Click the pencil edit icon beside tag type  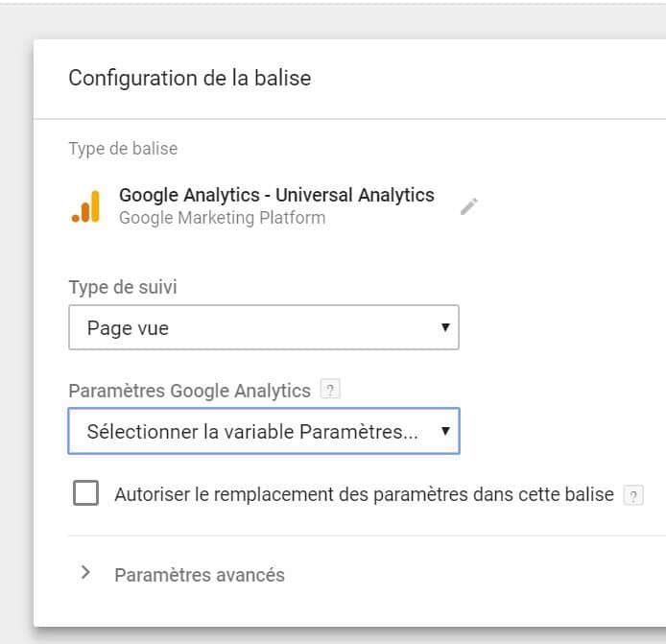pyautogui.click(x=469, y=206)
